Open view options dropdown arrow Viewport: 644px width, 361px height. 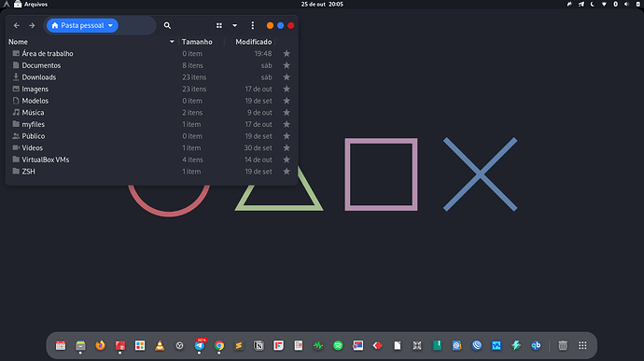tap(234, 25)
